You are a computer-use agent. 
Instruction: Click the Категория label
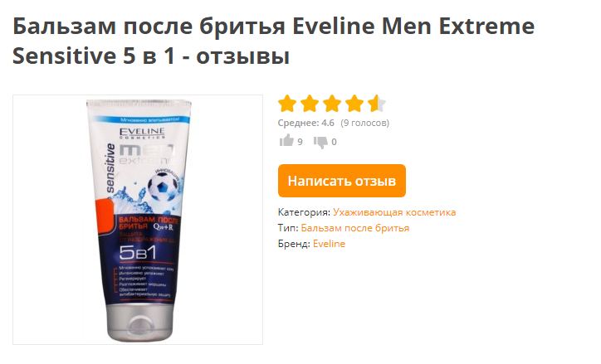[x=304, y=212]
